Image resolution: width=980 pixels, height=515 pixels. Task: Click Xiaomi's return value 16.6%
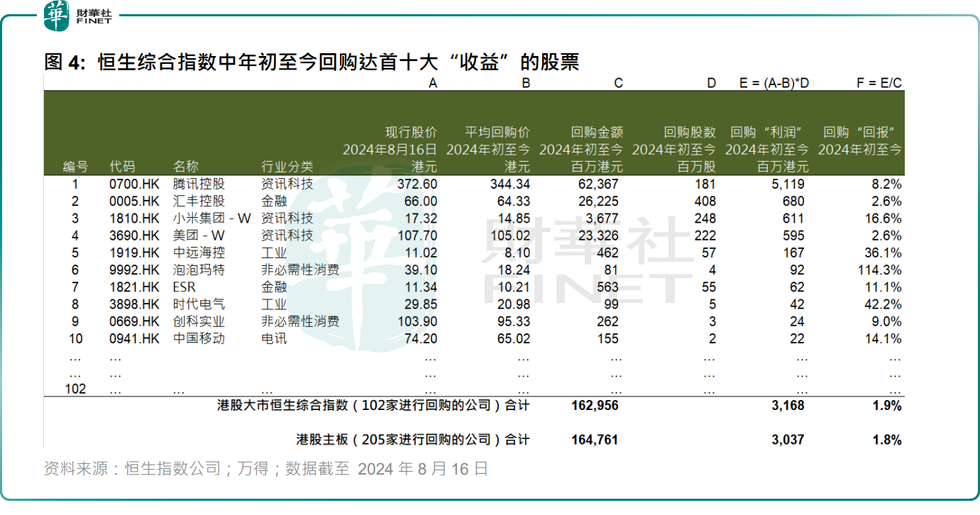883,218
